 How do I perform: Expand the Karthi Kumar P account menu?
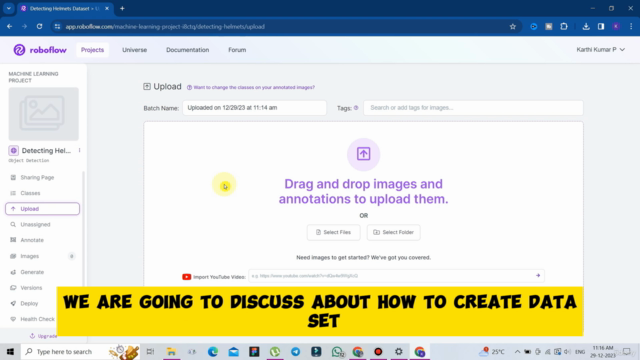[x=600, y=49]
